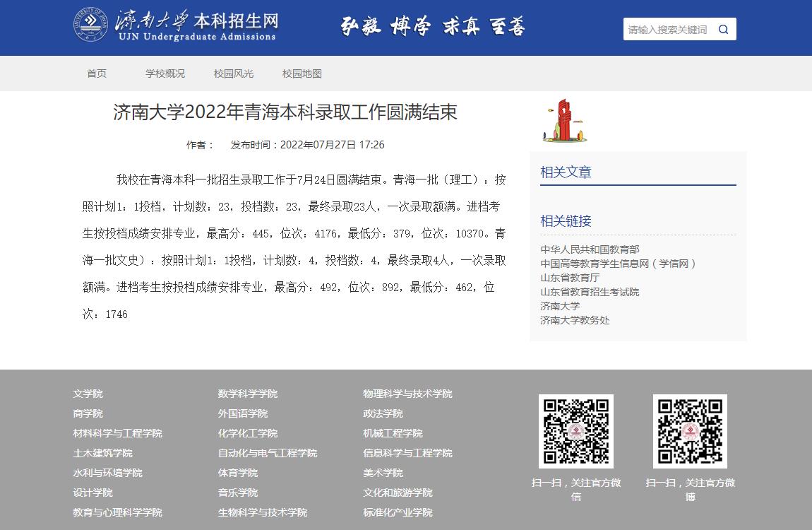Focus the search keyword input field

click(x=668, y=30)
